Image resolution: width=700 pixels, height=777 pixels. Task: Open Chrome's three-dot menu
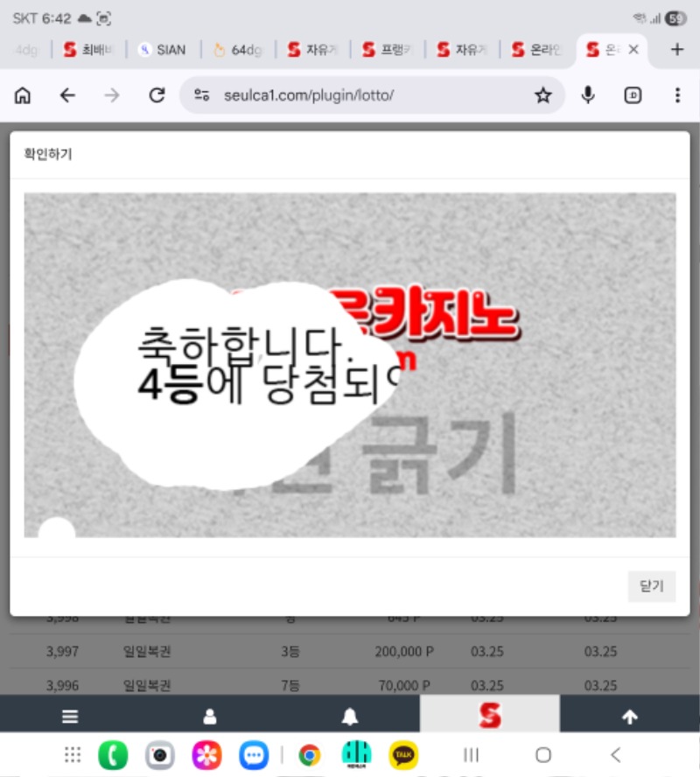pyautogui.click(x=677, y=95)
